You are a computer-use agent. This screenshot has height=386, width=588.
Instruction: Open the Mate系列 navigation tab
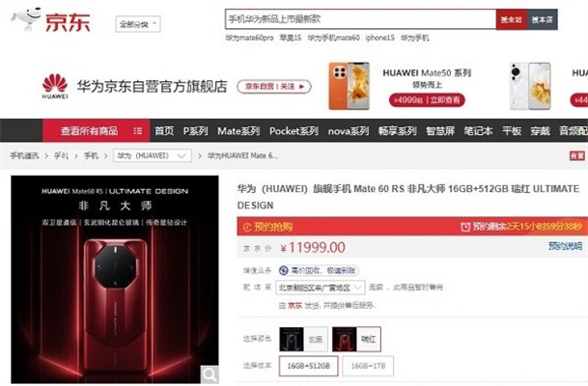point(238,131)
